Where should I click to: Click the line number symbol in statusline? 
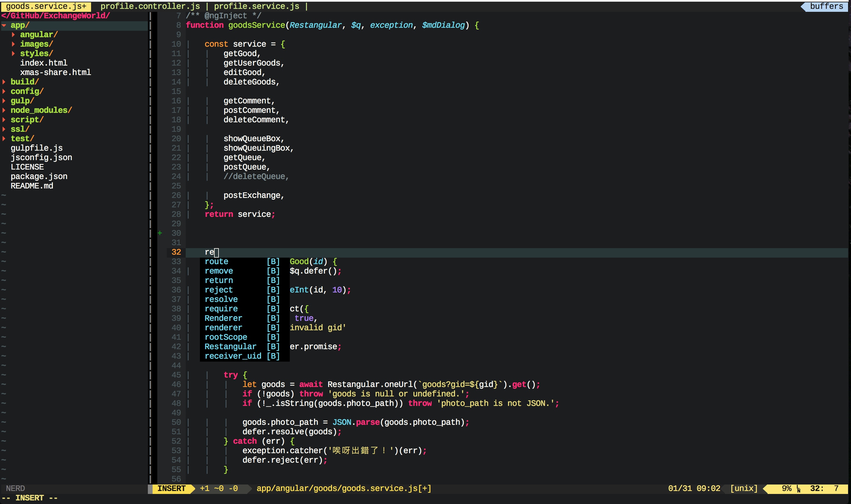click(798, 489)
